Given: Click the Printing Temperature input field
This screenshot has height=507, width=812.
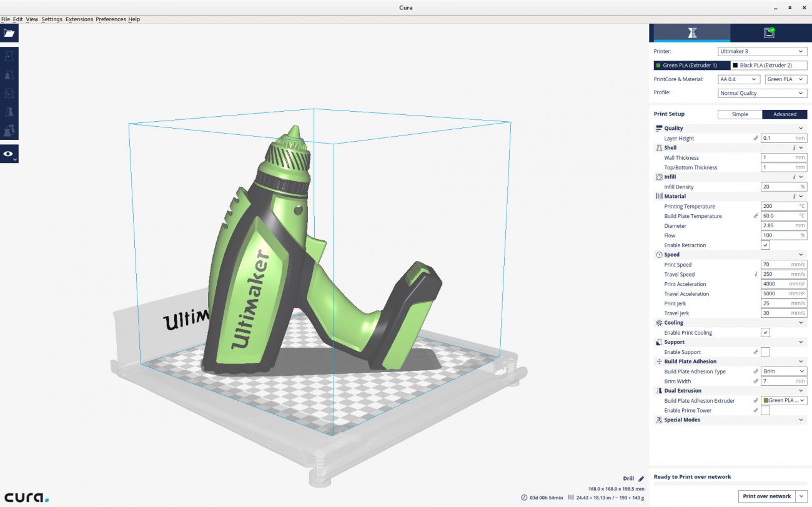Looking at the screenshot, I should (784, 206).
